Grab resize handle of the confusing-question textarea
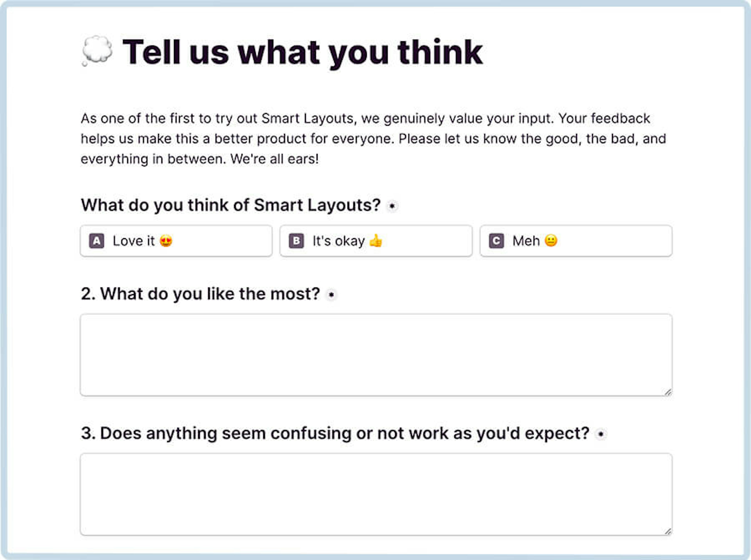The image size is (751, 560). (668, 531)
